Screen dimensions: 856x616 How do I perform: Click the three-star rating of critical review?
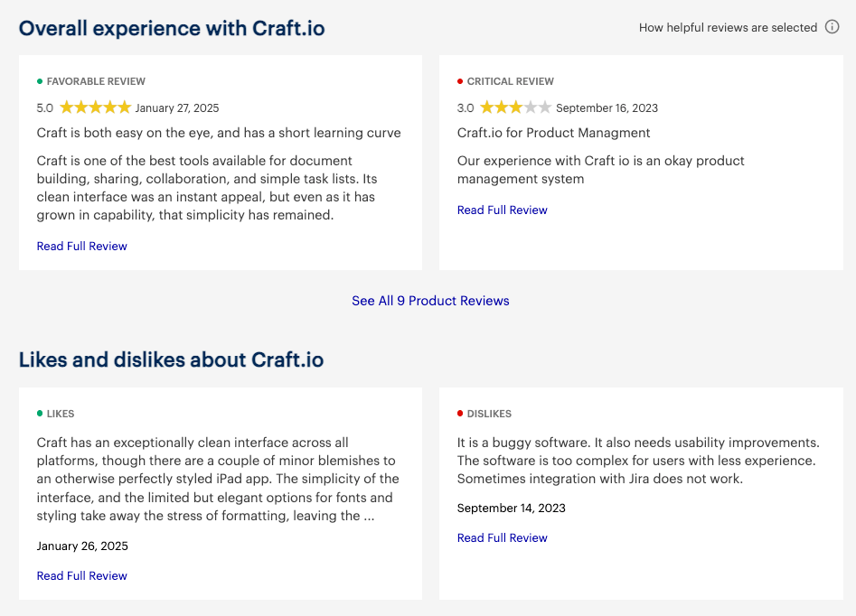click(x=516, y=107)
